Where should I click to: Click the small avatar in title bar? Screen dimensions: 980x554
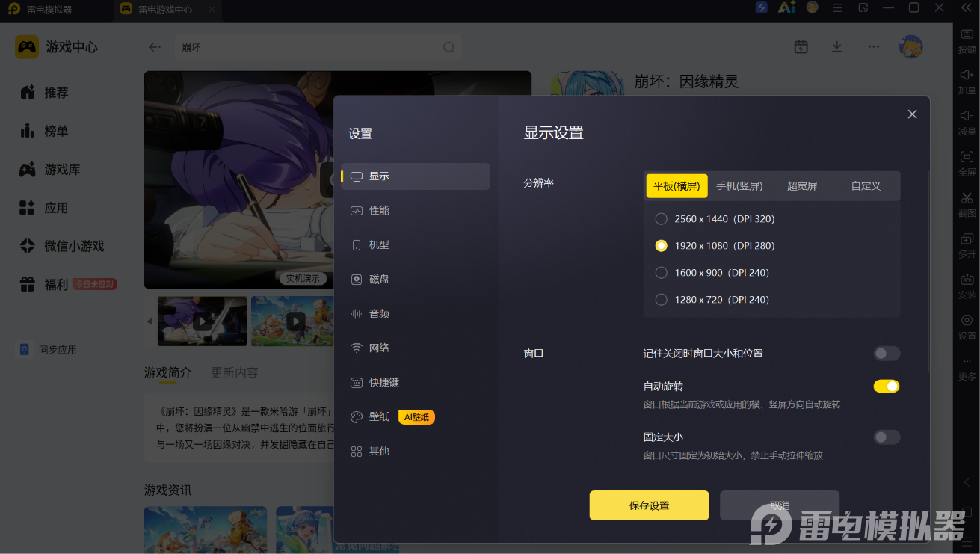pos(812,7)
